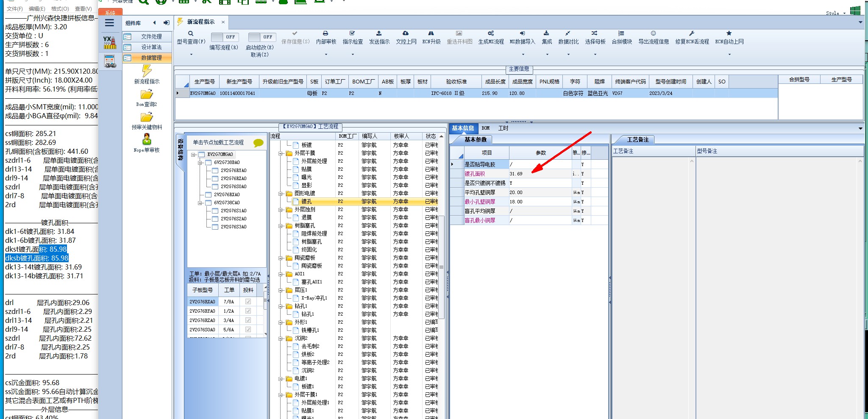Pin the 组件库 panel
Image resolution: width=868 pixels, height=419 pixels.
click(166, 23)
